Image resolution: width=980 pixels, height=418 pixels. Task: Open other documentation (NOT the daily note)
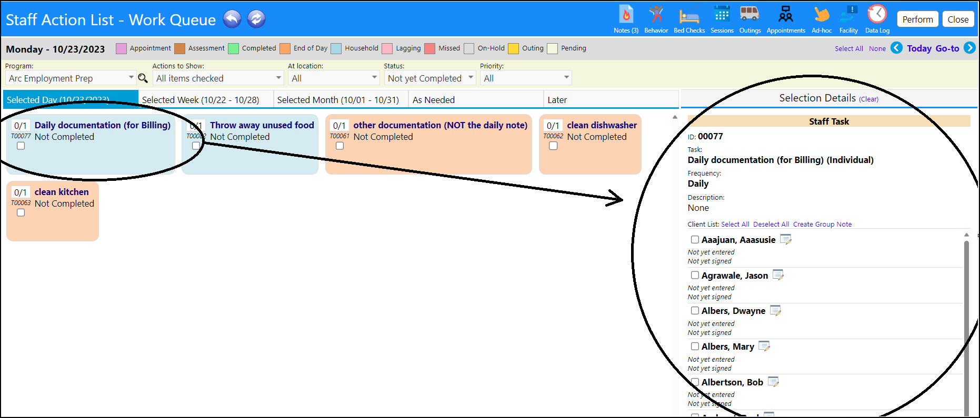click(x=440, y=125)
